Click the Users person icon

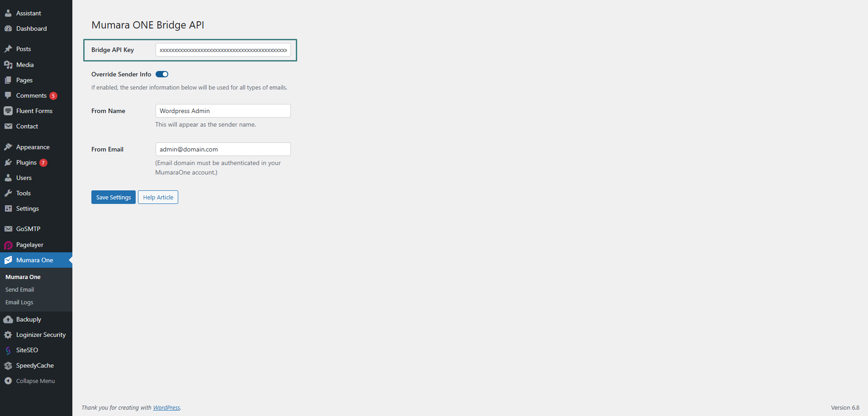8,178
